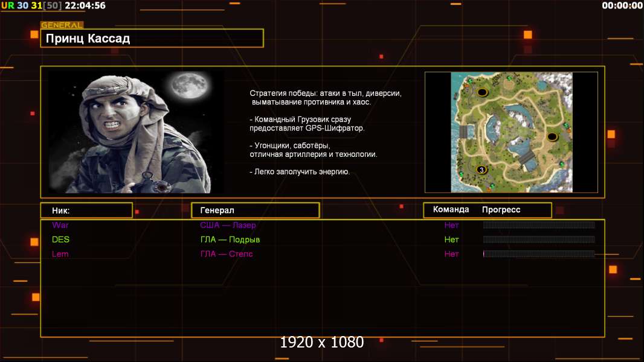This screenshot has width=644, height=362.
Task: Click the 'Угонщики, саботёры,' text line
Action: [290, 145]
